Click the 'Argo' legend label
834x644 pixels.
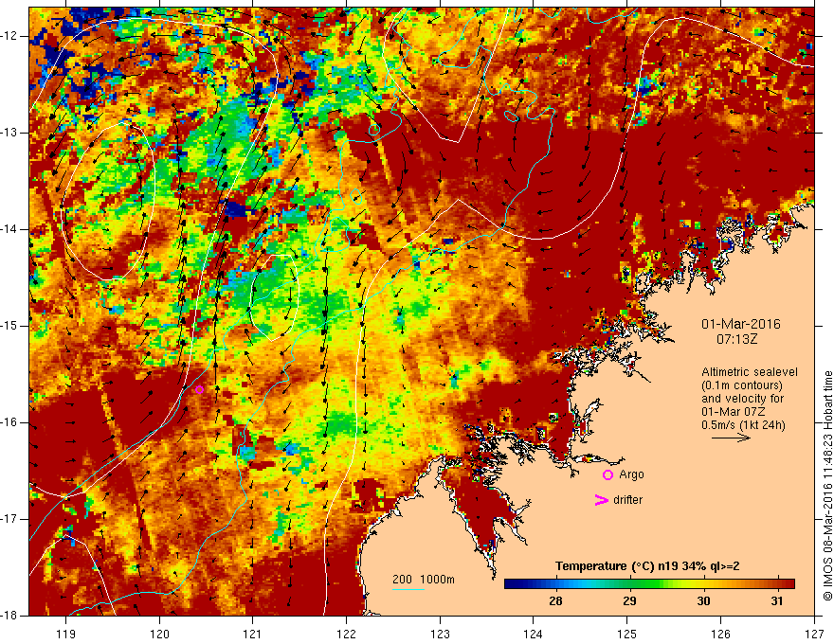(x=631, y=474)
